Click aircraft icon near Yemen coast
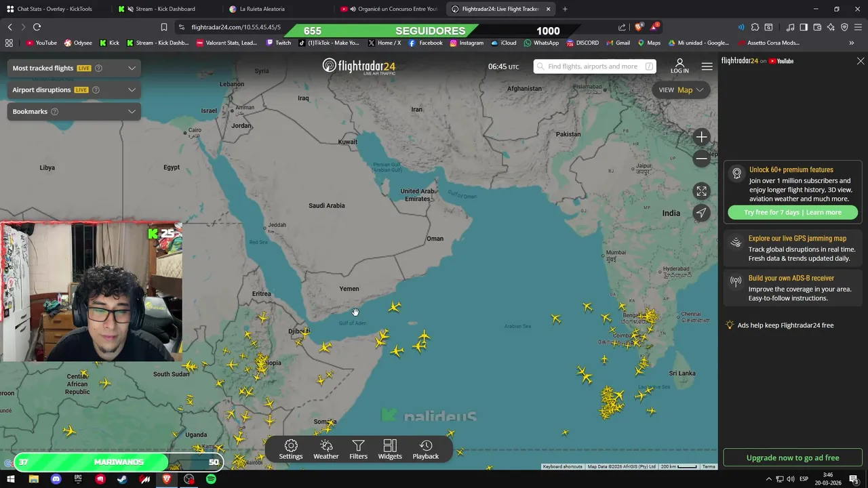Screen dimensions: 868x488 click(394, 307)
